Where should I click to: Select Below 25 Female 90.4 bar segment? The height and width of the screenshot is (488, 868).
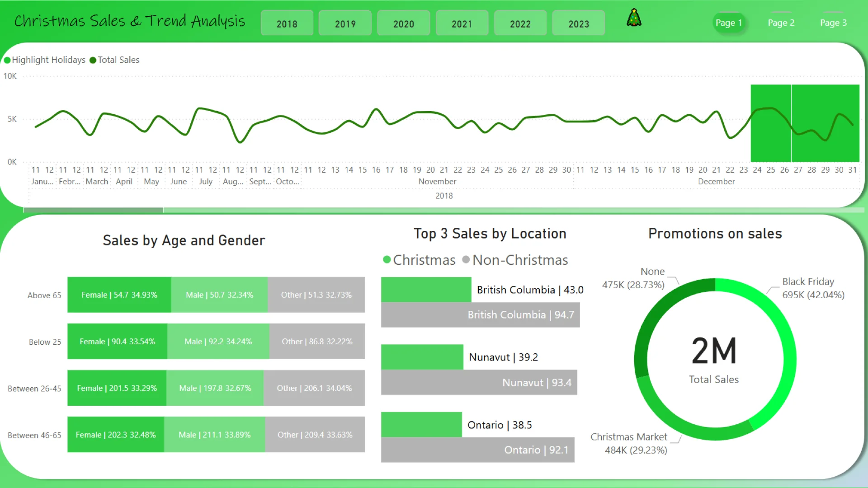[118, 342]
